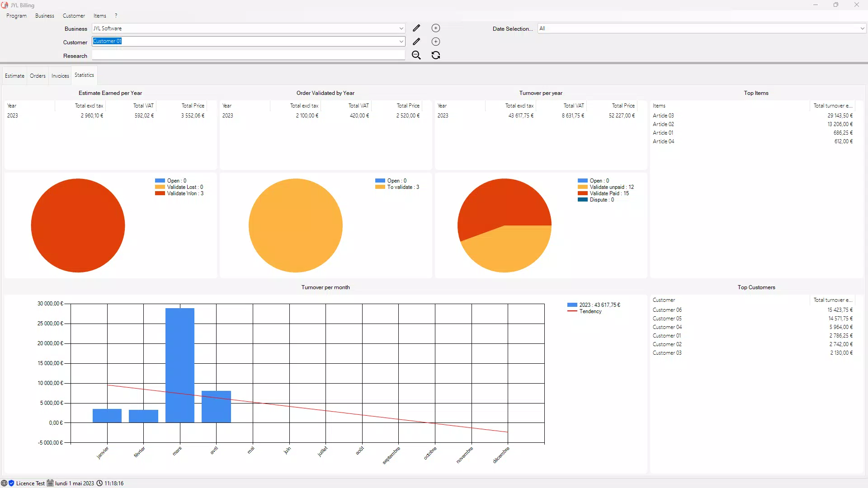Click the Dispute dark blue legend swatch

[x=583, y=200]
